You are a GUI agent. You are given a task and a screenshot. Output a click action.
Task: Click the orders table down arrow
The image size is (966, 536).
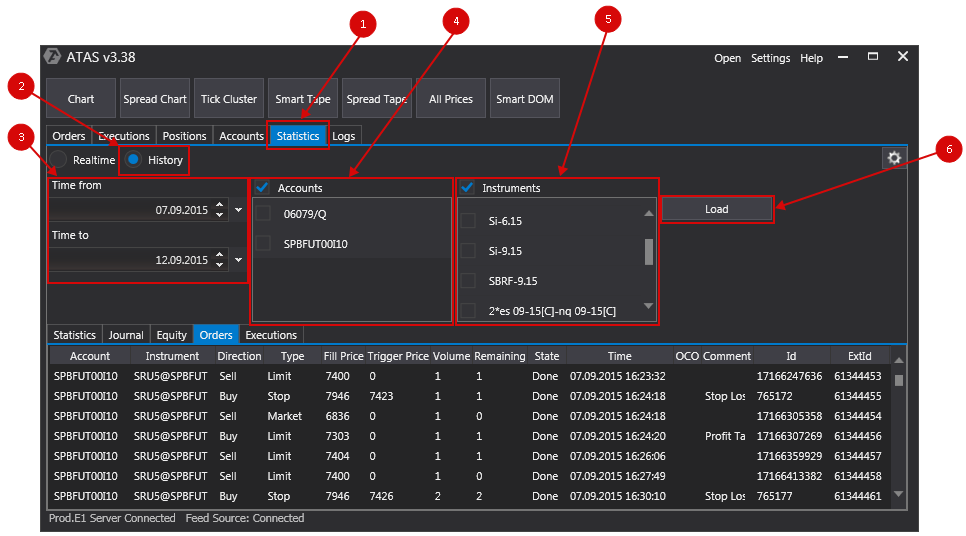(x=899, y=493)
